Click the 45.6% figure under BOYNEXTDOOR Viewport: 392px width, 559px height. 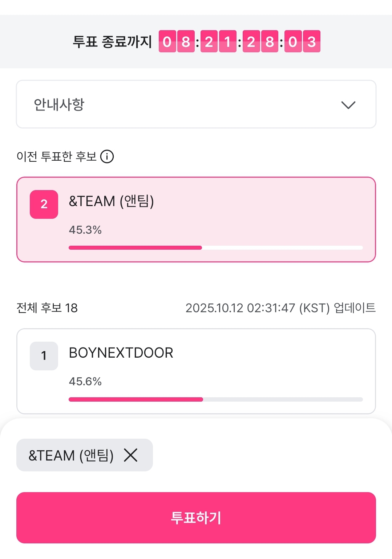(85, 381)
